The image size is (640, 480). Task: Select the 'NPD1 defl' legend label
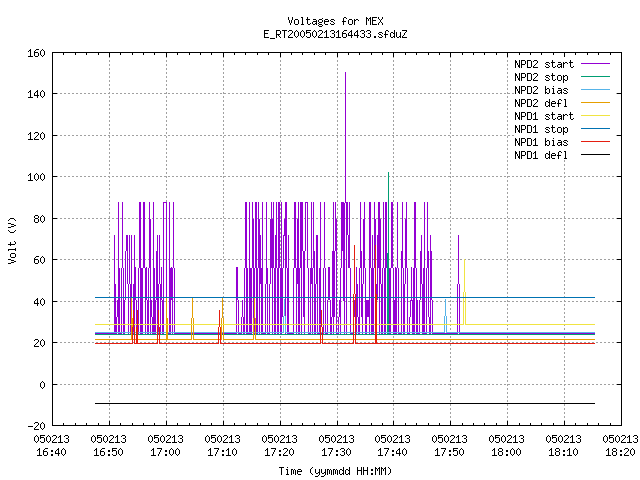pyautogui.click(x=541, y=156)
